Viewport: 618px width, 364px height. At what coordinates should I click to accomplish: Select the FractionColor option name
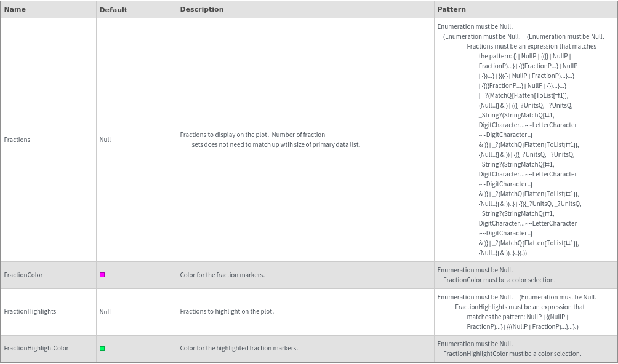[x=23, y=275]
